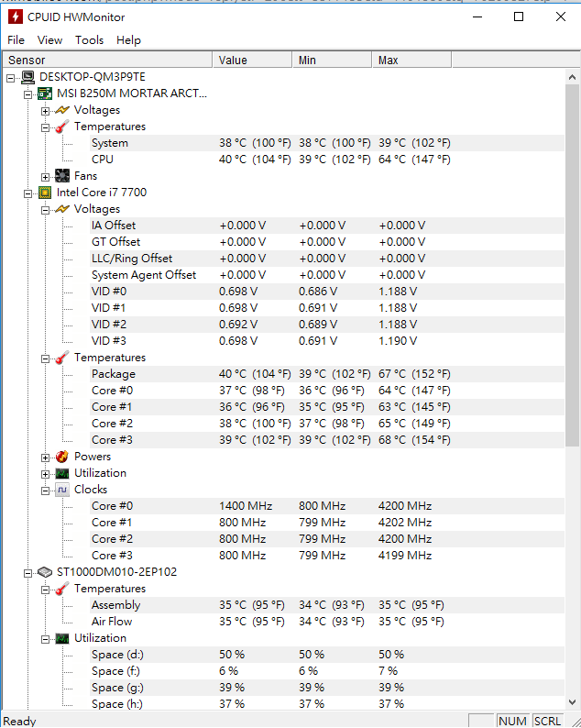Collapse the CPU Temperatures node
Viewport: 581px width, 728px height.
45,358
